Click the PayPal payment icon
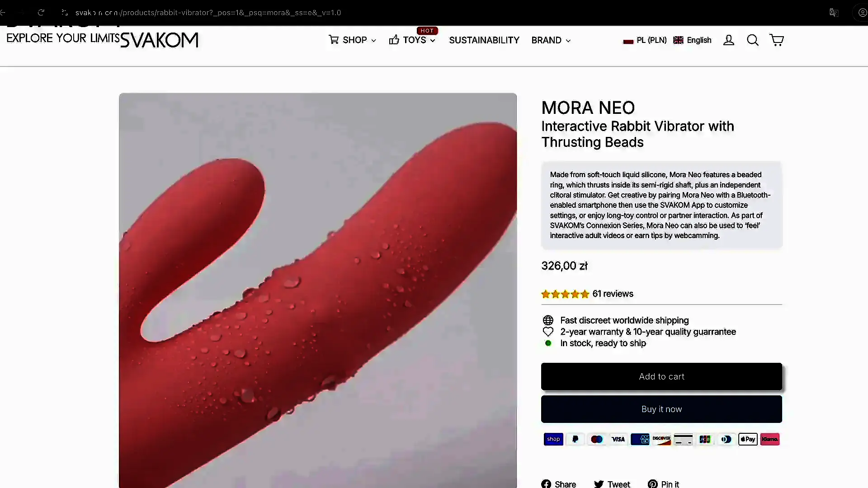The height and width of the screenshot is (488, 868). pyautogui.click(x=575, y=439)
